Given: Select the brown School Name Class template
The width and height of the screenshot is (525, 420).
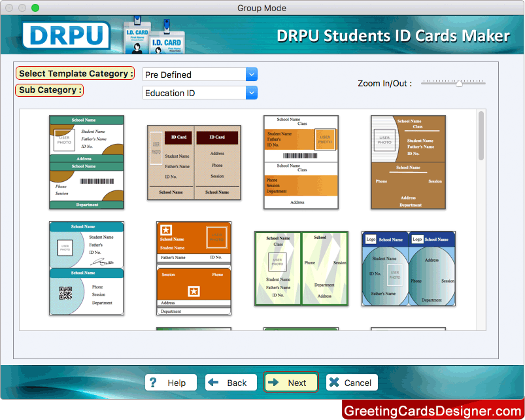Looking at the screenshot, I should coord(408,162).
